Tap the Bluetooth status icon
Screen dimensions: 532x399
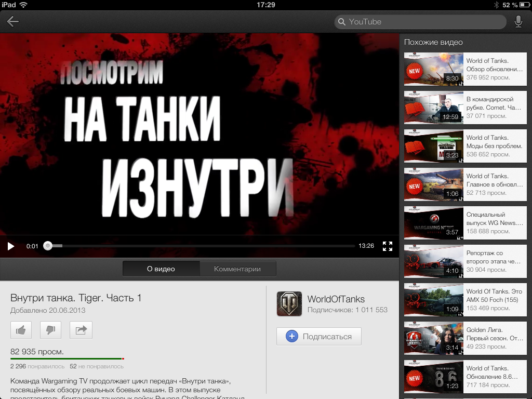[496, 5]
